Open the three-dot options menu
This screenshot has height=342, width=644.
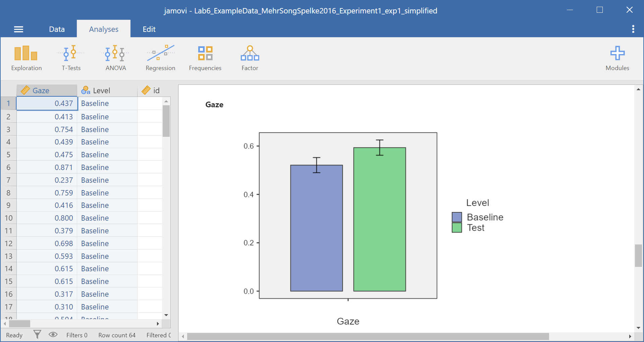(x=633, y=29)
